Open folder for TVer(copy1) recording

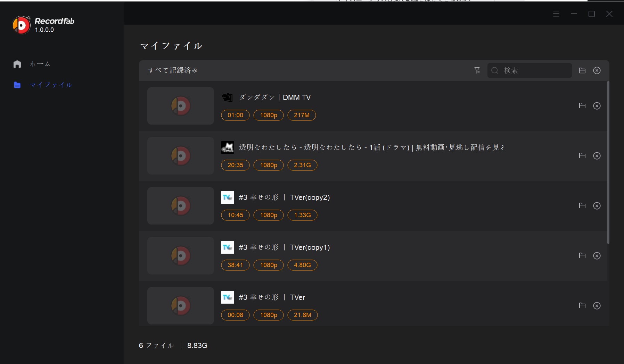pyautogui.click(x=582, y=256)
